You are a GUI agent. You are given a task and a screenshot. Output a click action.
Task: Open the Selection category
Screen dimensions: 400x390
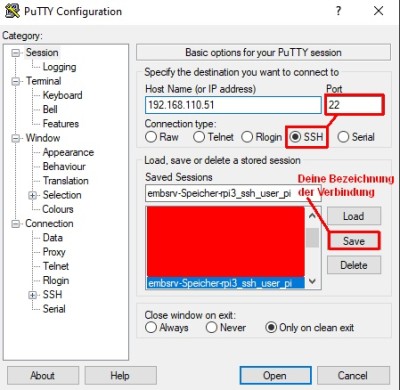click(x=62, y=195)
